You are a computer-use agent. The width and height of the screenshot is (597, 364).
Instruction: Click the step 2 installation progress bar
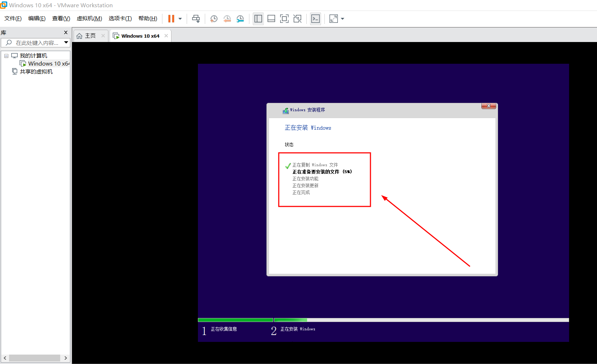[422, 320]
